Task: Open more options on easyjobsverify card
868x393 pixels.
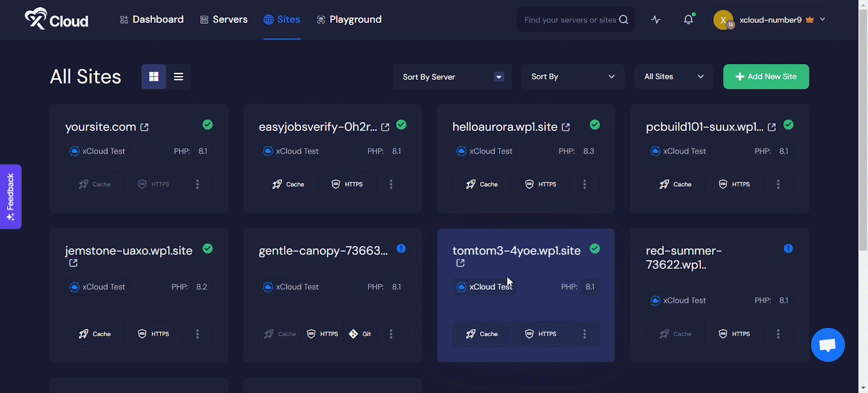Action: (391, 185)
